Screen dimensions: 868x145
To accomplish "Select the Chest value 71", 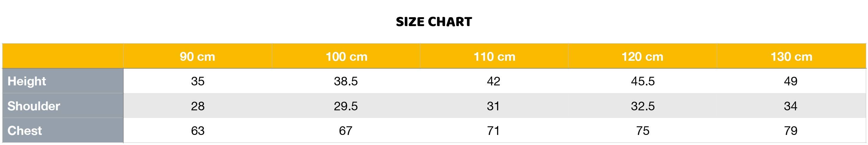I will (493, 131).
